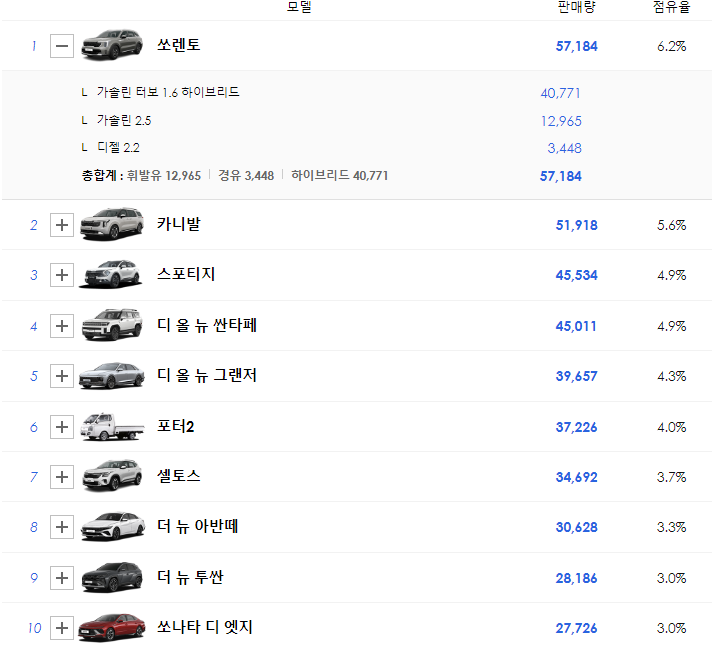Viewport: 720px width, 648px height.
Task: Expand the 스포티지 row
Action: [x=62, y=275]
